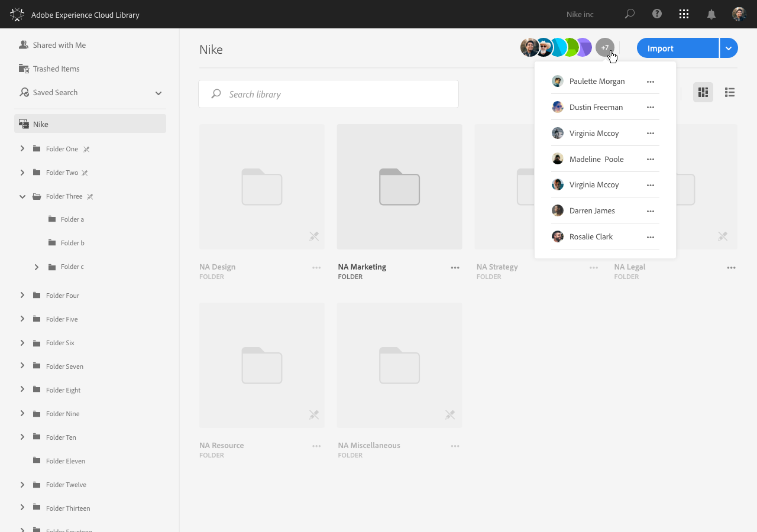Expand Folder c in the tree
The image size is (757, 532).
pos(37,267)
